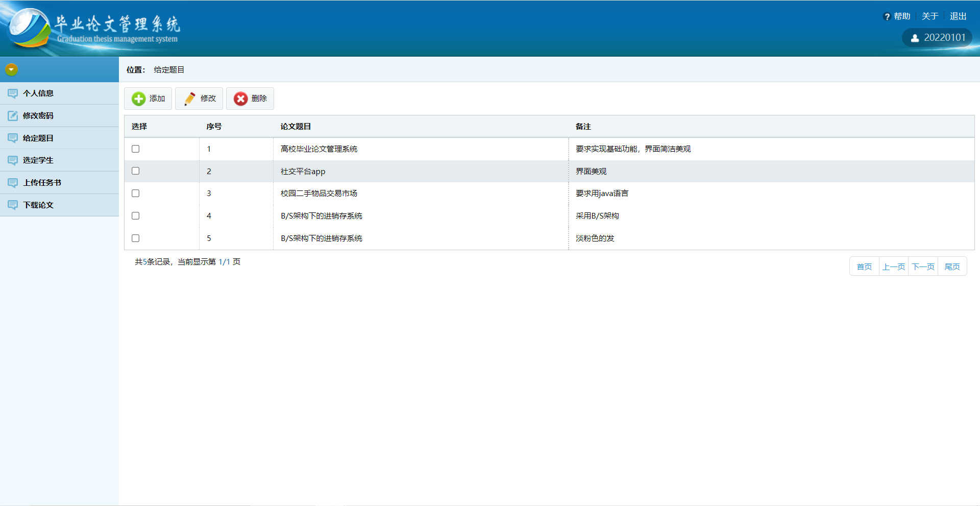Viewport: 980px width, 506px height.
Task: Click the globe logo of the thesis system
Action: [28, 27]
